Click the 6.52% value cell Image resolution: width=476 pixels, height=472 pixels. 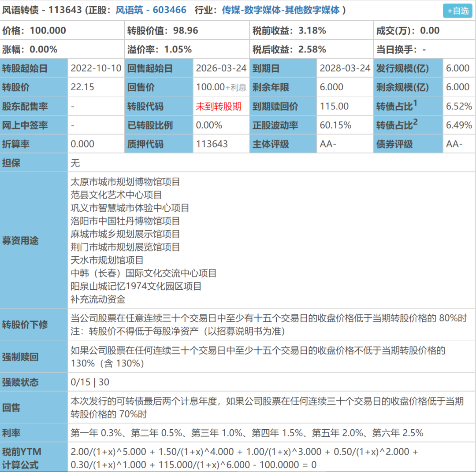459,106
